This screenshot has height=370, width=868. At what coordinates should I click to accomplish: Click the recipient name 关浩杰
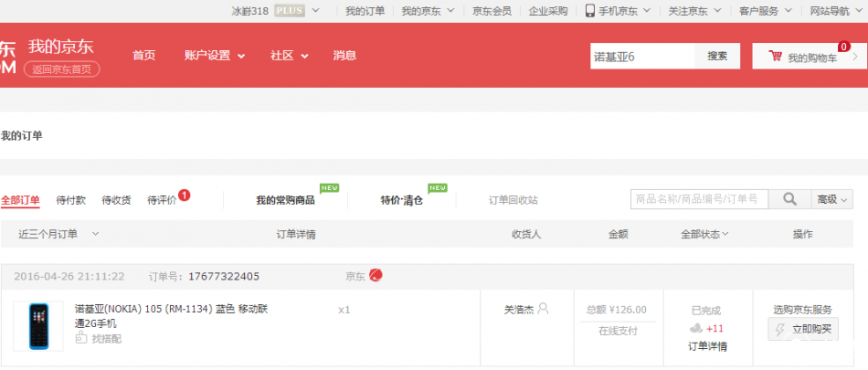tap(519, 309)
